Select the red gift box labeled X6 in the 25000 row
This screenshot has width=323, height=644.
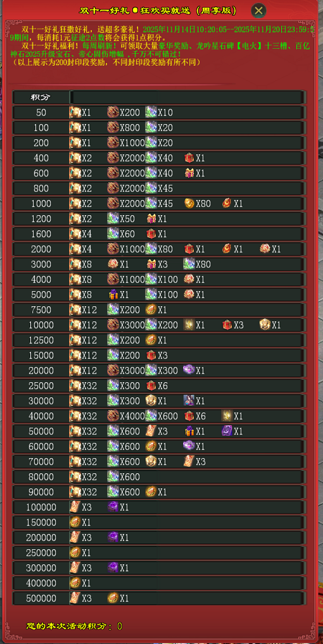click(x=151, y=386)
